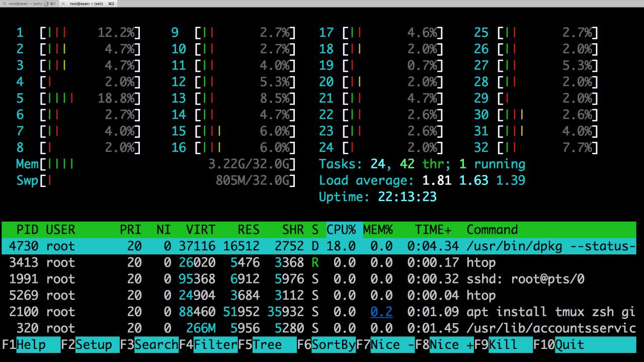The width and height of the screenshot is (644, 362).
Task: Click CPU 32 meter showing 7.7%
Action: coord(536,148)
